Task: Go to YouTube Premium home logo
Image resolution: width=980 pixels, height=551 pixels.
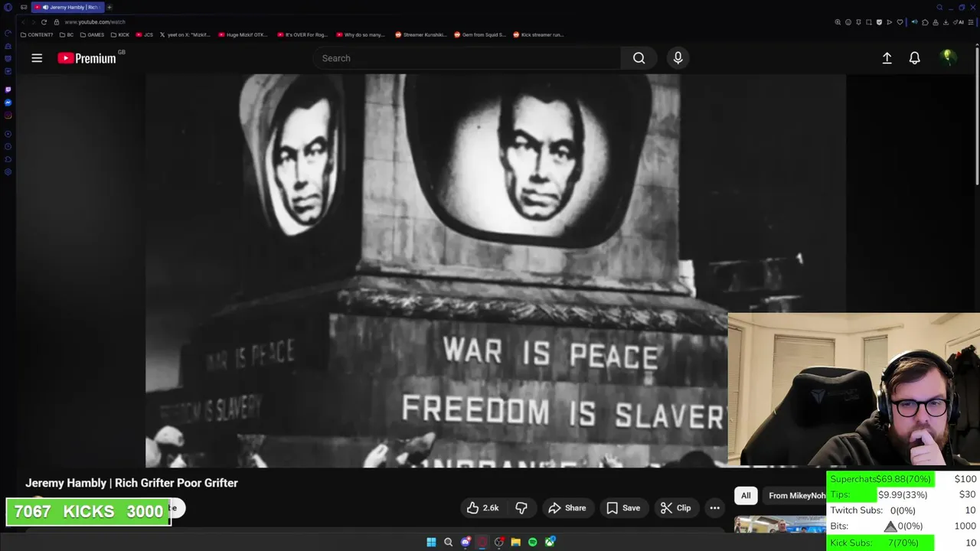Action: tap(87, 58)
